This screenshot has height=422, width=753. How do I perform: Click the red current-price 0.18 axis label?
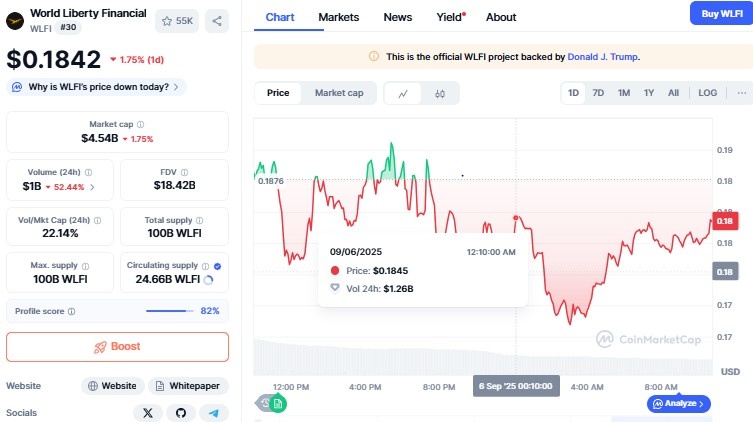pos(725,221)
